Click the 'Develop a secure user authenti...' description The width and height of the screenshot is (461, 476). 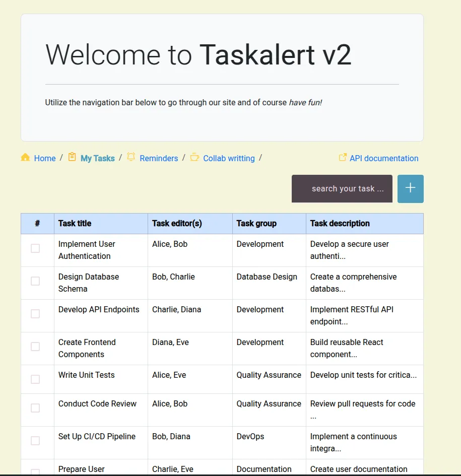point(364,250)
